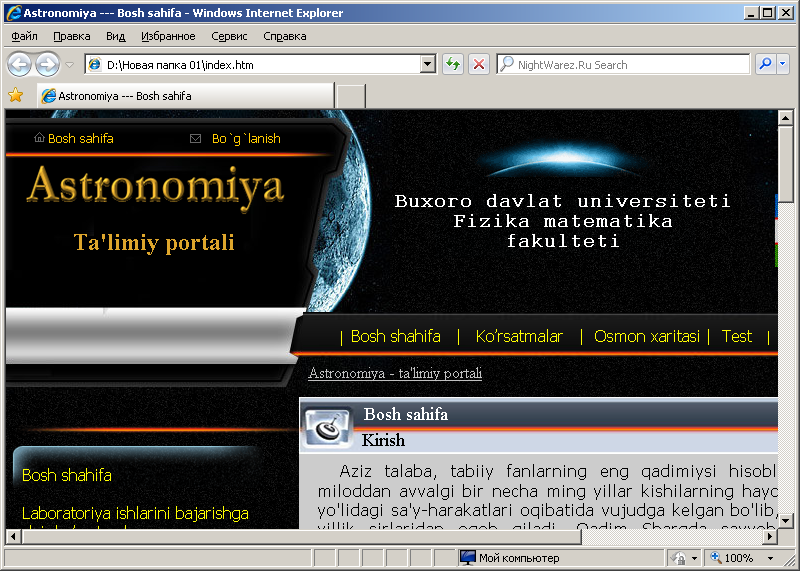Click the browser Back arrow button

click(x=19, y=65)
